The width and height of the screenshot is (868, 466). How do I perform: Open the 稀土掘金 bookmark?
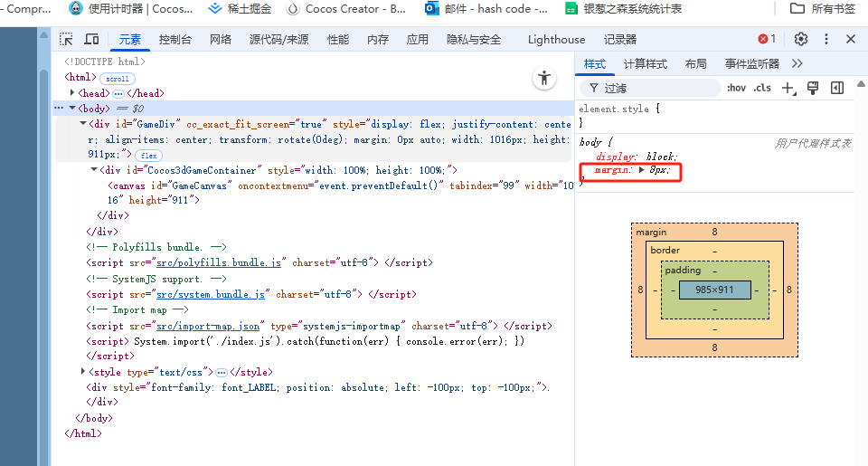[x=240, y=8]
